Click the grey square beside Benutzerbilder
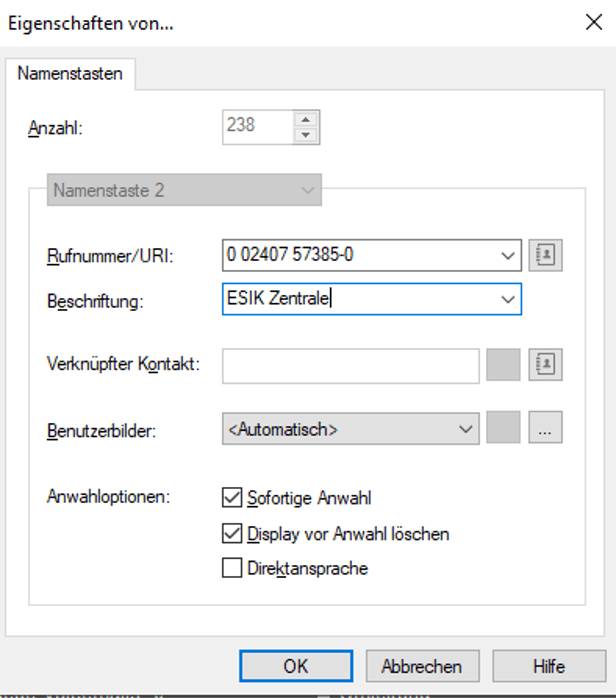The image size is (616, 698). tap(503, 429)
